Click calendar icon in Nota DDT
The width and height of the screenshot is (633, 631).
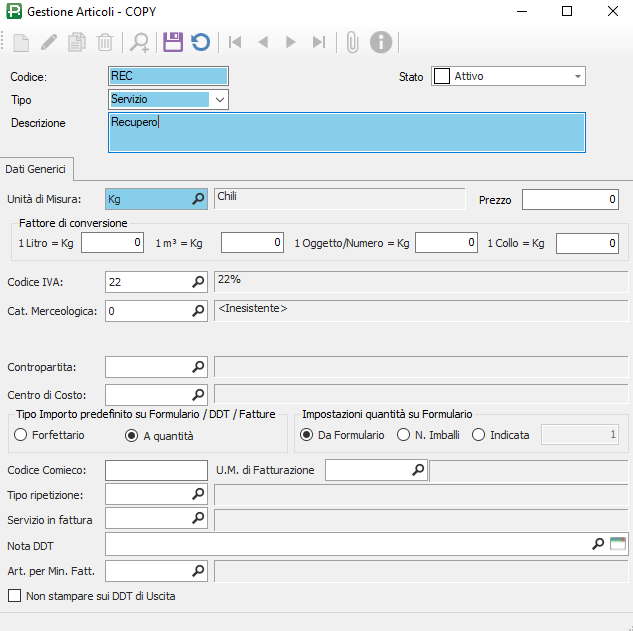pyautogui.click(x=617, y=544)
